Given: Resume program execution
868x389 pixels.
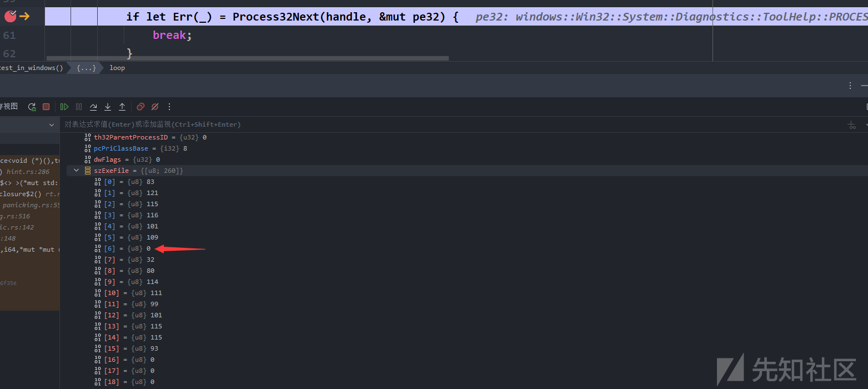Looking at the screenshot, I should tap(64, 107).
